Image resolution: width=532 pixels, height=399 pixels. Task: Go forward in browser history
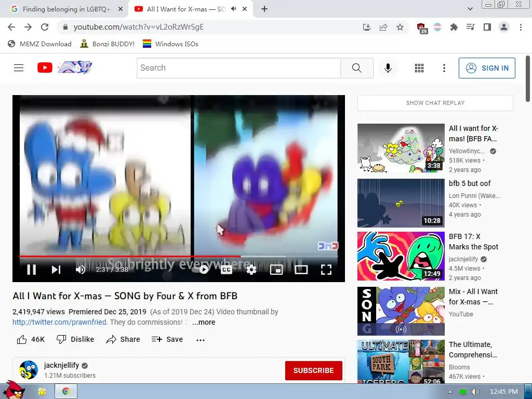tap(28, 27)
